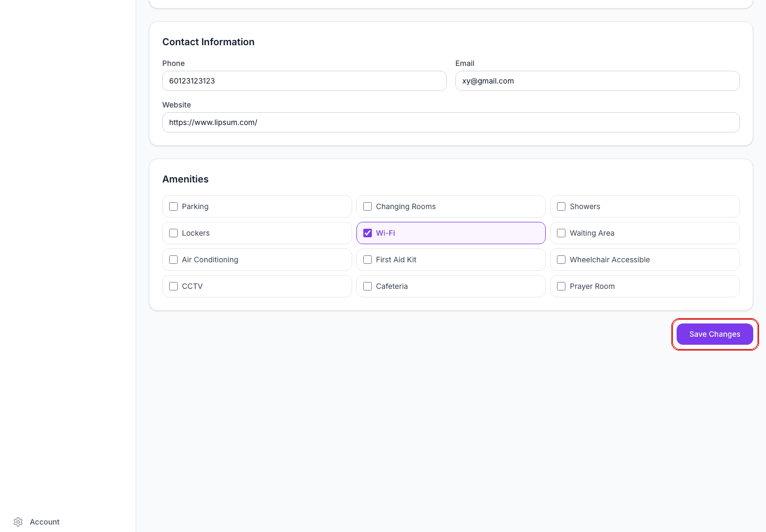This screenshot has width=766, height=532.
Task: Uncheck the Wi-Fi amenity checkbox
Action: pyautogui.click(x=368, y=233)
